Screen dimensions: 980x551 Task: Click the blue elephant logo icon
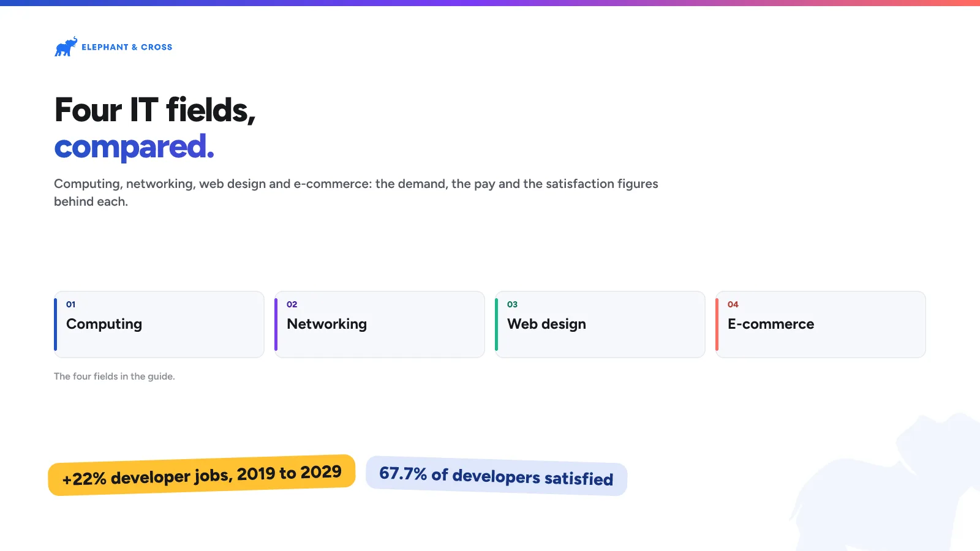66,47
